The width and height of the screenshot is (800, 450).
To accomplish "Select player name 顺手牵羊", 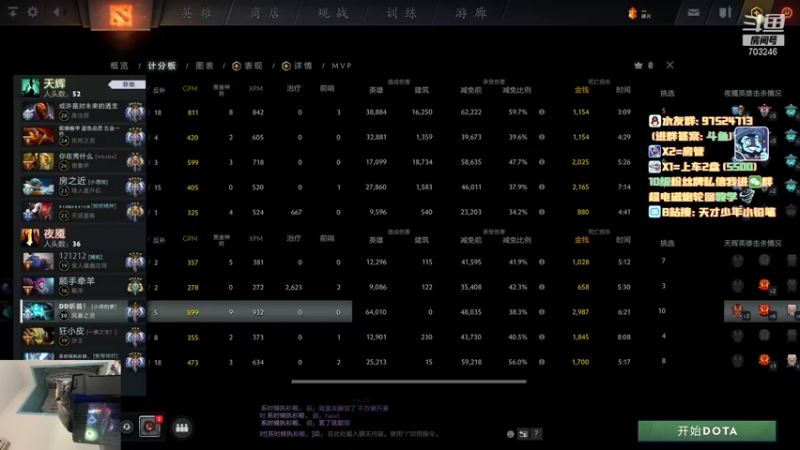I will coord(77,281).
